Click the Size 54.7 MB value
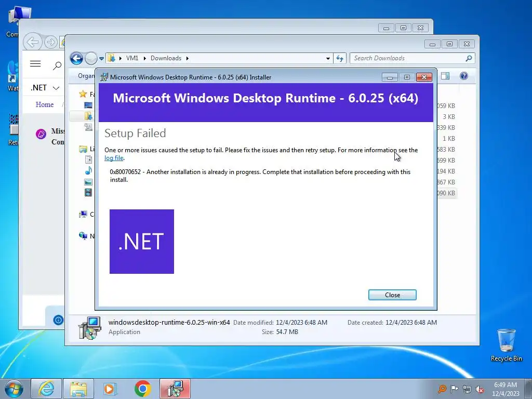Screen dimensions: 532x399 tap(287, 332)
